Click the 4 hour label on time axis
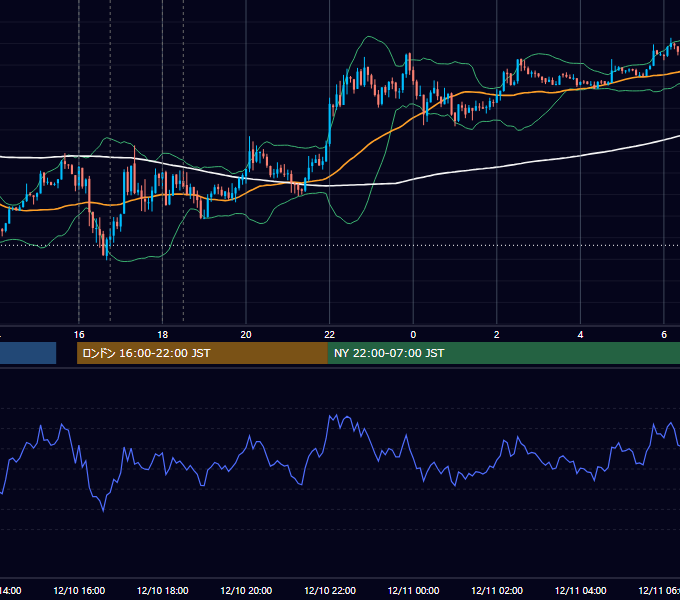Screen dimensions: 680x600 point(580,334)
